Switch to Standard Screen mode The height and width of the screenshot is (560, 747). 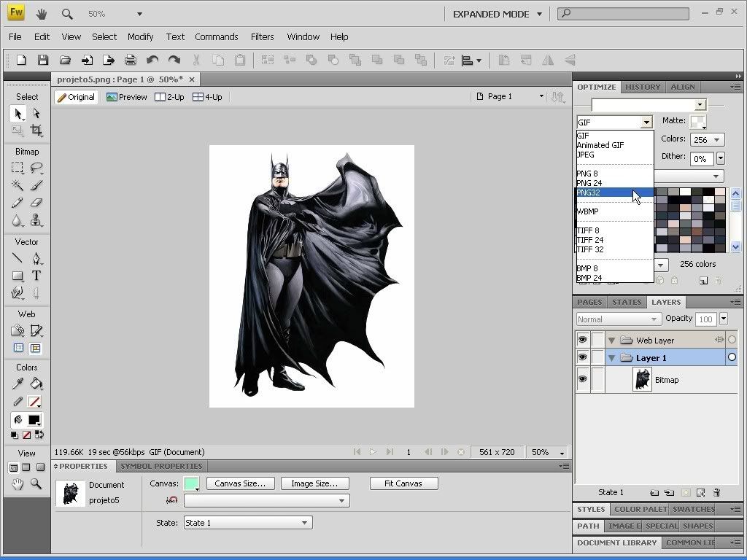[x=13, y=467]
